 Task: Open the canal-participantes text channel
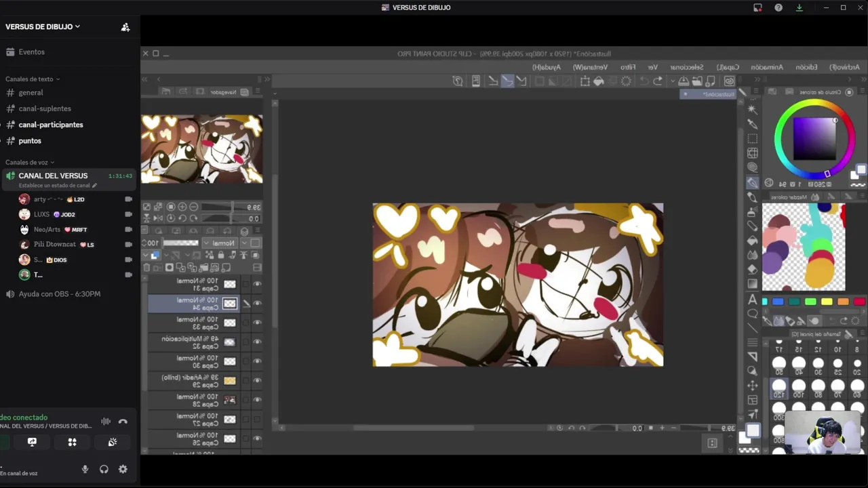(x=51, y=125)
